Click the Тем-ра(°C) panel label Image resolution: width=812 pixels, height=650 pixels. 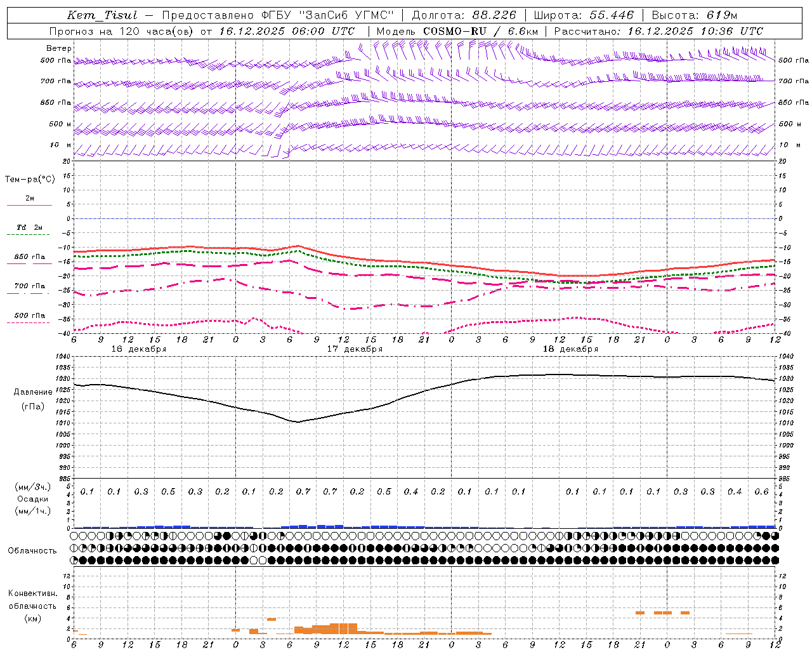click(x=30, y=179)
